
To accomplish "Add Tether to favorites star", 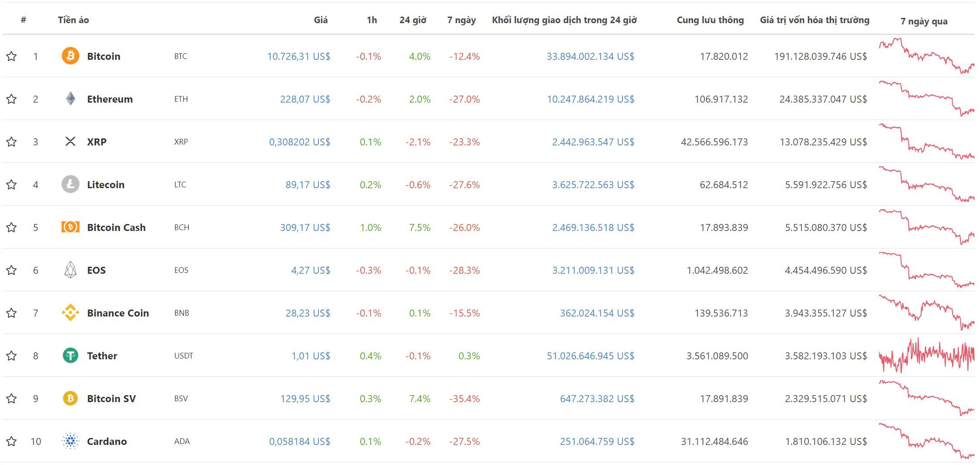I will (11, 355).
